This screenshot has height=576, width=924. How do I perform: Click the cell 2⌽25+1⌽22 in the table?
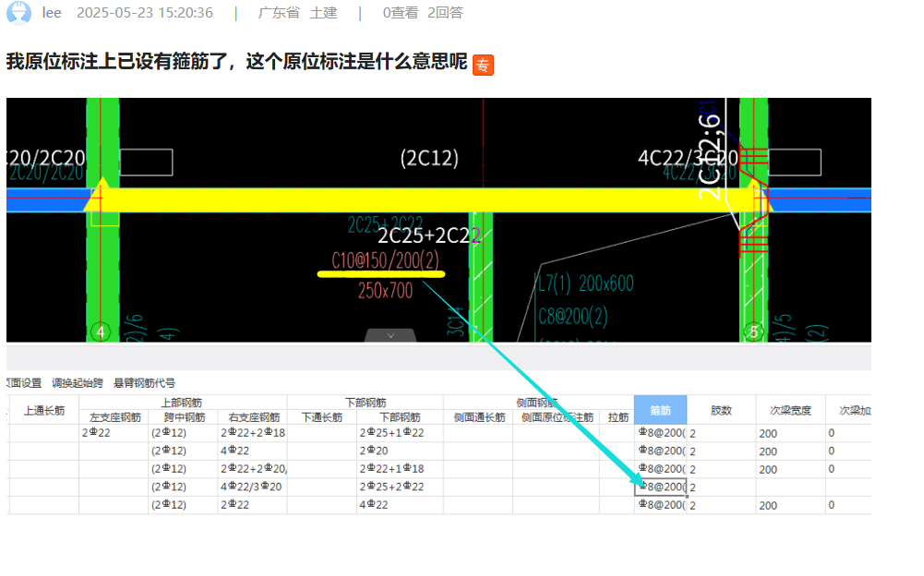tap(400, 433)
